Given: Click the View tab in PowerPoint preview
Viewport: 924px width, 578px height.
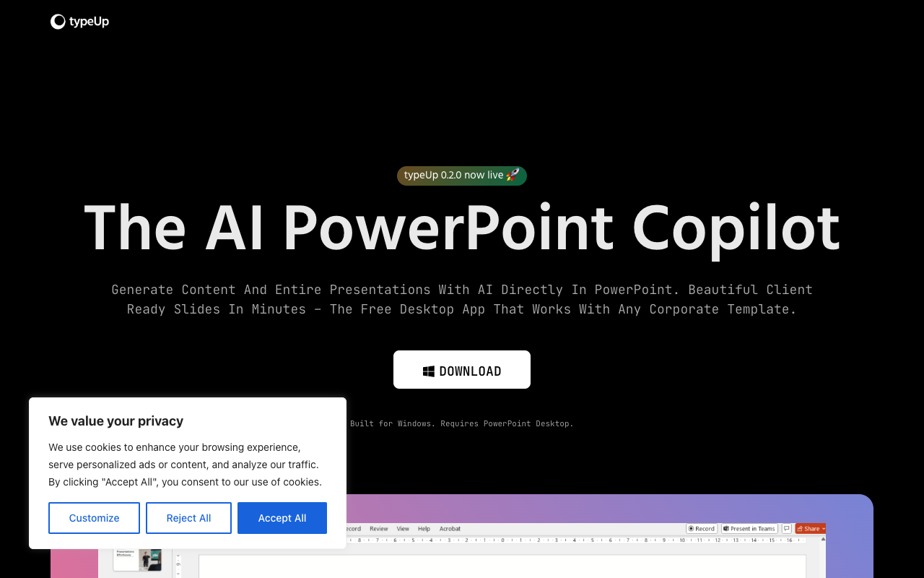Looking at the screenshot, I should tap(403, 529).
